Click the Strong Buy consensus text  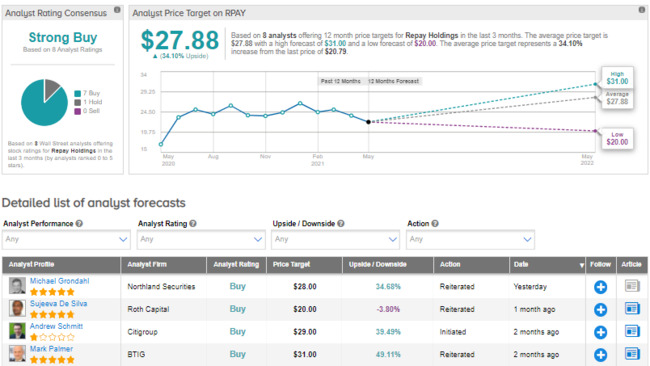63,37
